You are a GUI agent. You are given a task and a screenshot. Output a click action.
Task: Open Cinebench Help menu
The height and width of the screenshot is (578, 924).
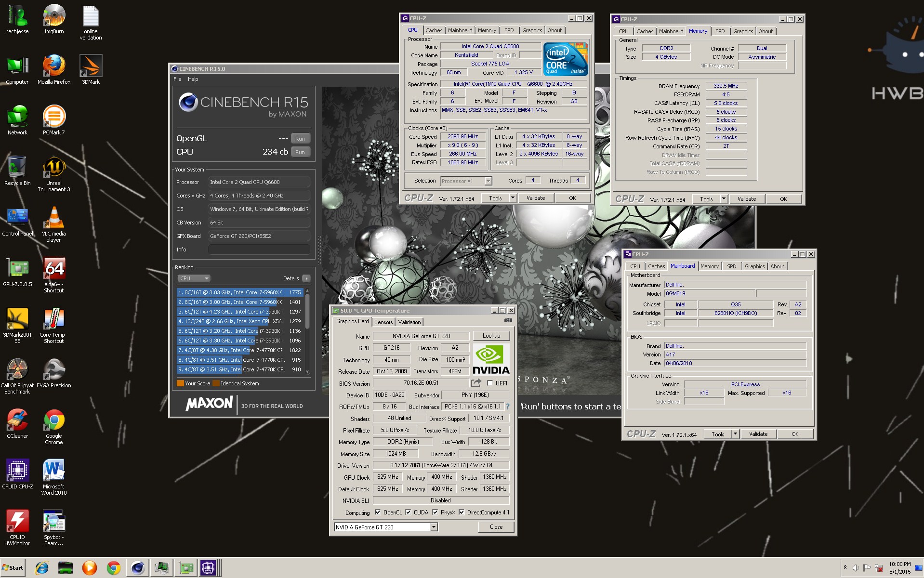point(193,79)
